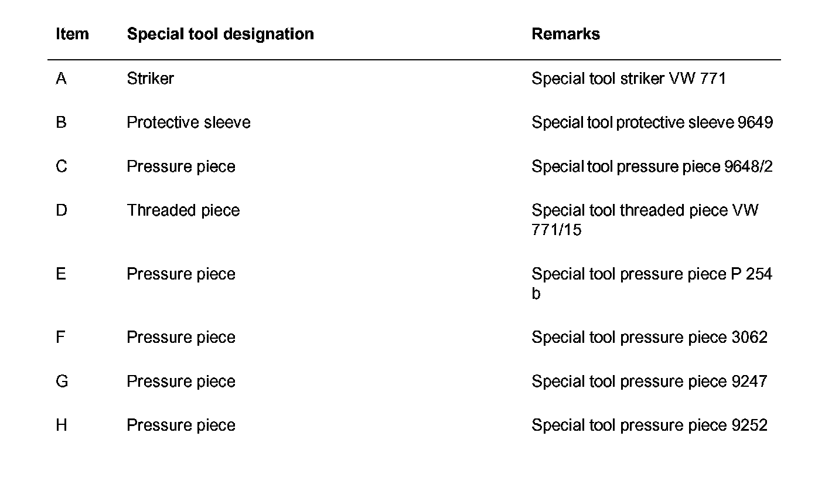Click the "Item" column header
The width and height of the screenshot is (825, 504).
pyautogui.click(x=72, y=34)
